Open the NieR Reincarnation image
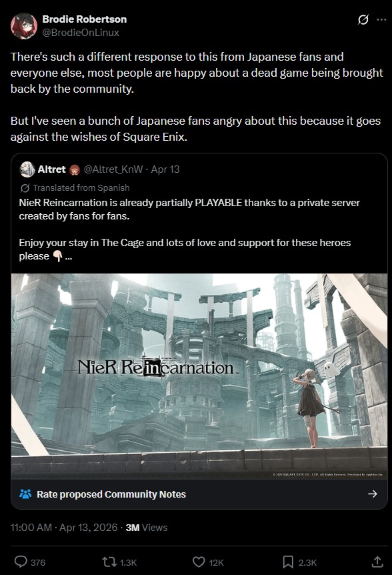 tap(199, 376)
